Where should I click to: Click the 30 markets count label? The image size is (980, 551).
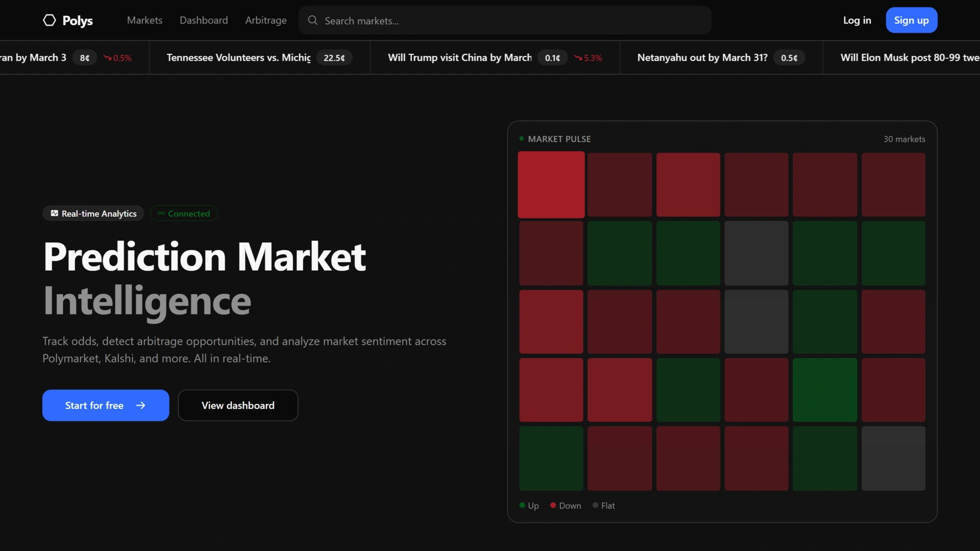pos(904,139)
